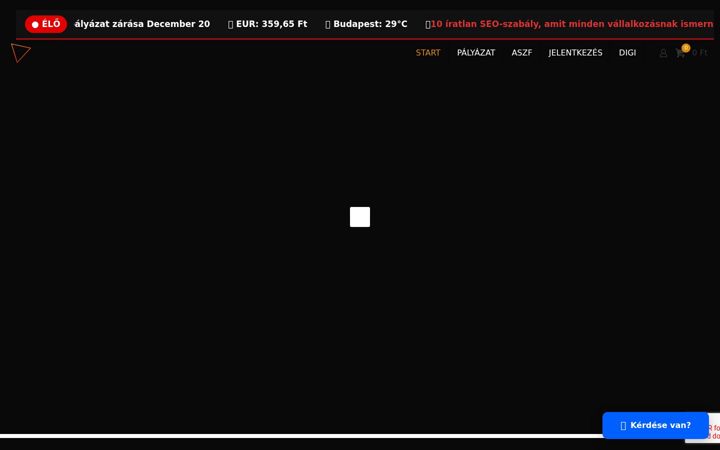The width and height of the screenshot is (720, 450).
Task: Click the EUR: 359,65 Ft ticker text
Action: coord(271,24)
